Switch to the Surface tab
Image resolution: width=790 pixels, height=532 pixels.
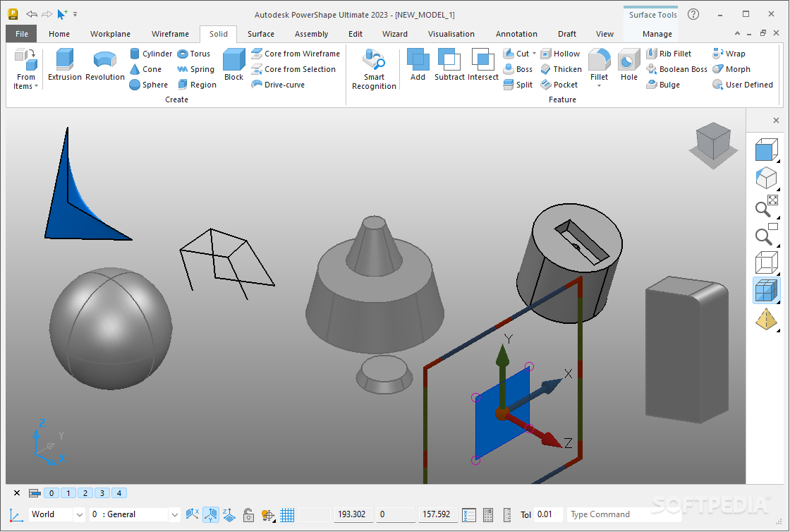tap(260, 34)
